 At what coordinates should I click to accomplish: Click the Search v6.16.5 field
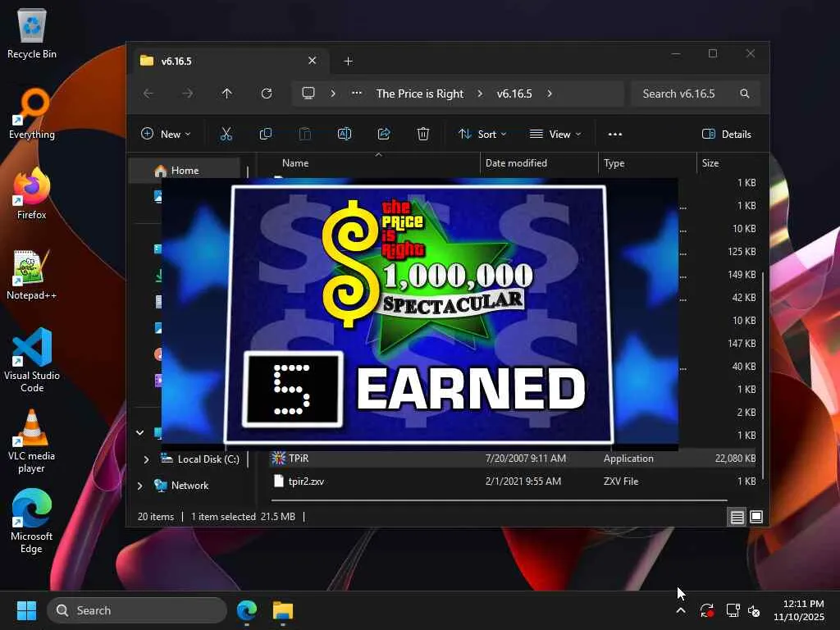(686, 94)
